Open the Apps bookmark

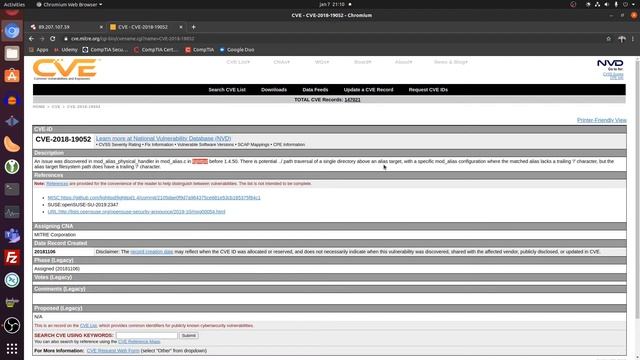(x=39, y=50)
